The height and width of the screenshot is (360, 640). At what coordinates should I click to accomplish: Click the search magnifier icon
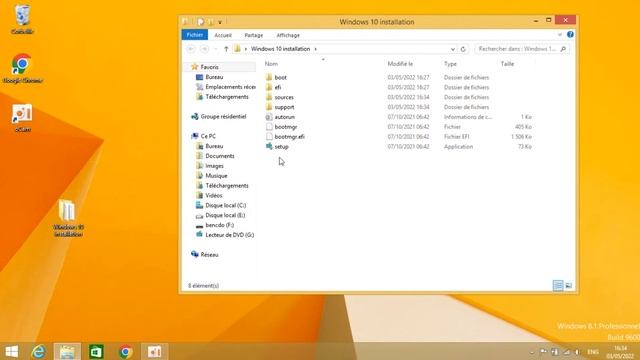pyautogui.click(x=563, y=49)
